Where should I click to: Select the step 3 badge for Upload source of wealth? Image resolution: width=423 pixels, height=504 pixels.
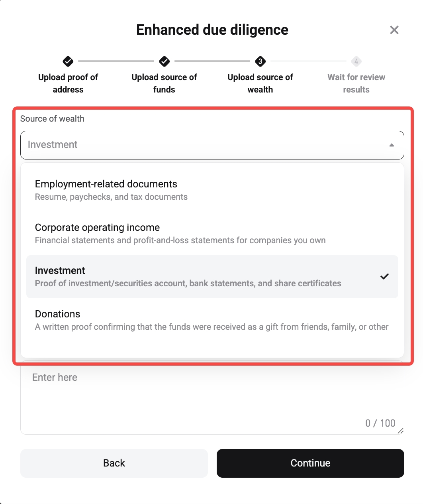[260, 62]
